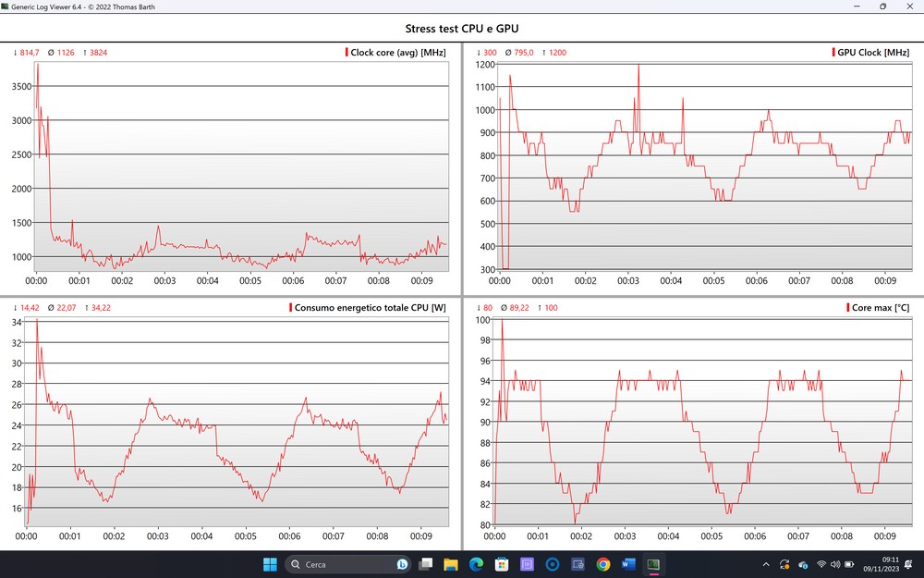Open Task View from the taskbar
Image resolution: width=924 pixels, height=578 pixels.
pyautogui.click(x=425, y=564)
